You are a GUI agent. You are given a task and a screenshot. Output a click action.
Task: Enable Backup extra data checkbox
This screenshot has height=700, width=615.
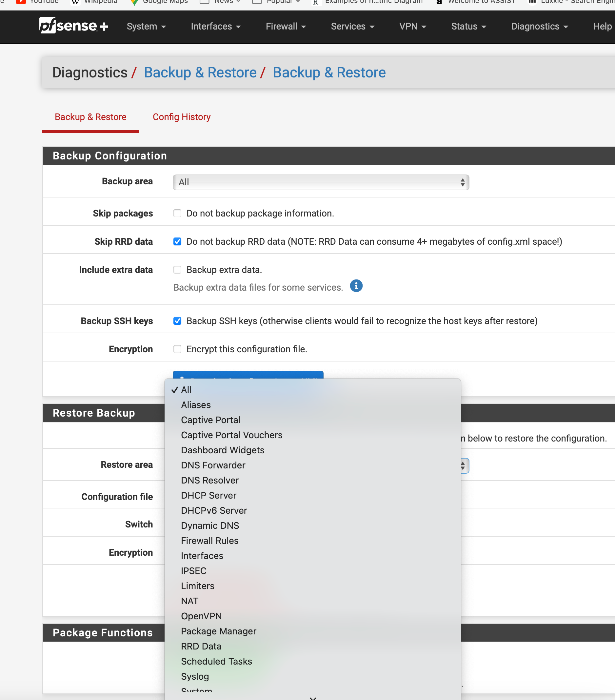177,270
